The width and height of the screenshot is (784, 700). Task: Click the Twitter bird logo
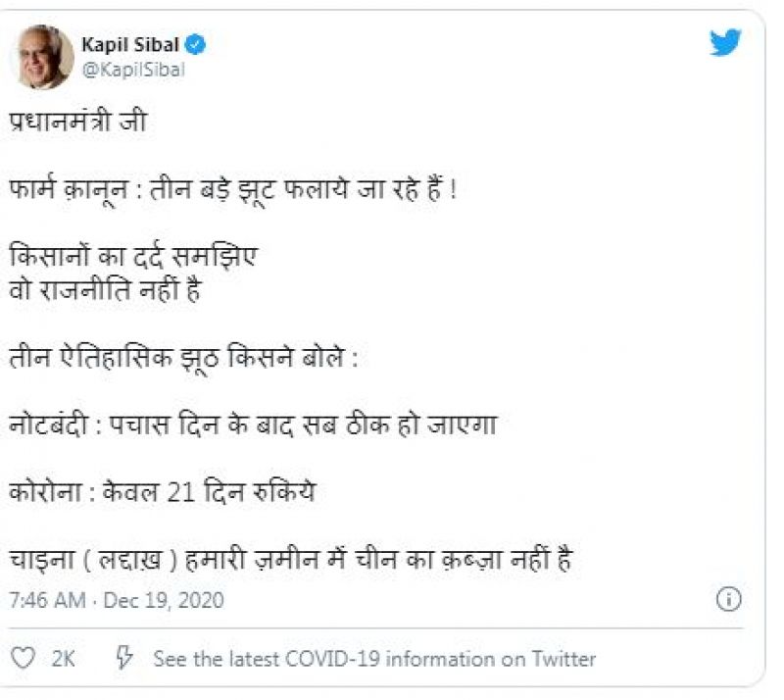(725, 42)
